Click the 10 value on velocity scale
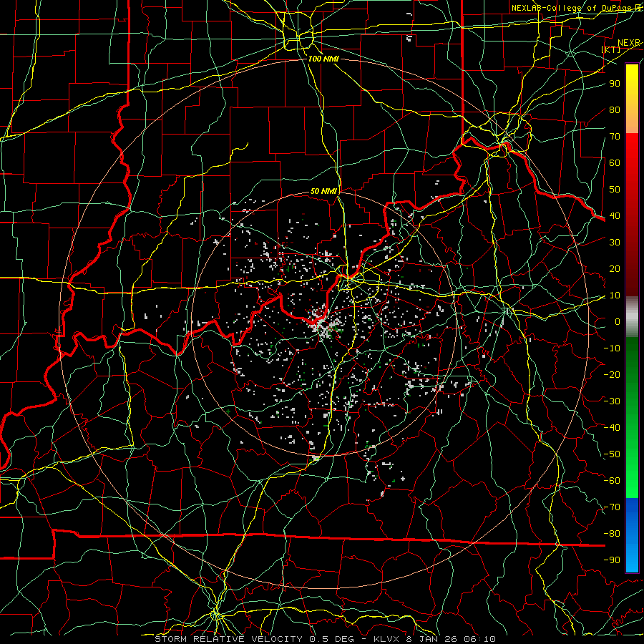The image size is (644, 644). tap(615, 296)
